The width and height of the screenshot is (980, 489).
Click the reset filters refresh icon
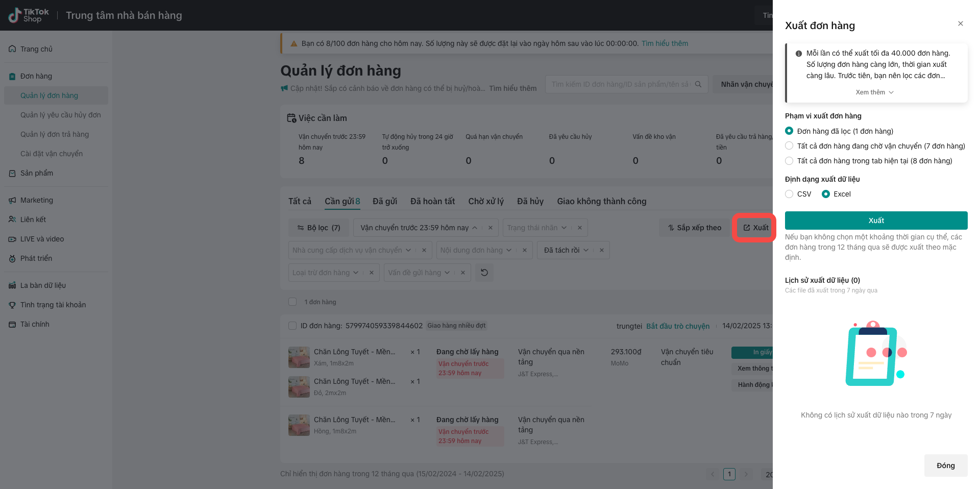(x=484, y=273)
